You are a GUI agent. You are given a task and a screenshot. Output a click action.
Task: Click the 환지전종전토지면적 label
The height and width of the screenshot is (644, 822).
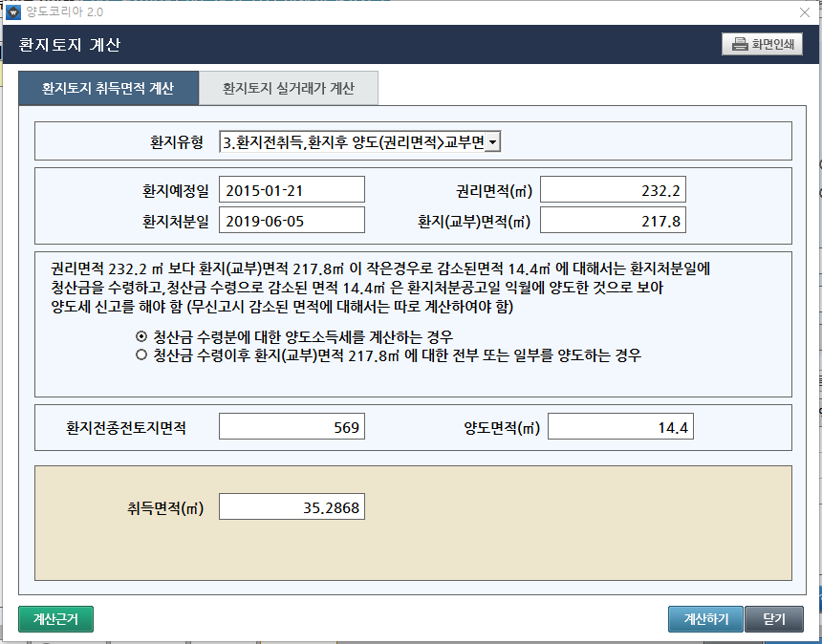(x=126, y=428)
